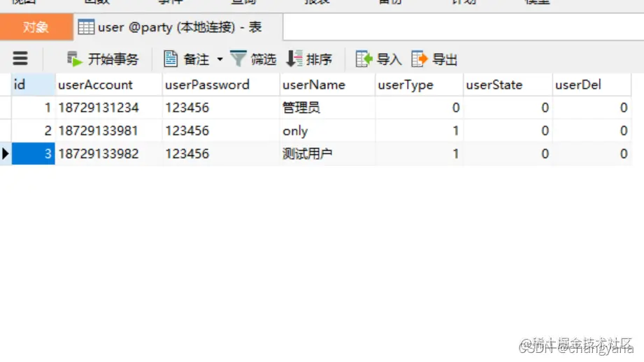Select cell 18729133982 in userAccount
This screenshot has height=362, width=644.
[x=109, y=154]
